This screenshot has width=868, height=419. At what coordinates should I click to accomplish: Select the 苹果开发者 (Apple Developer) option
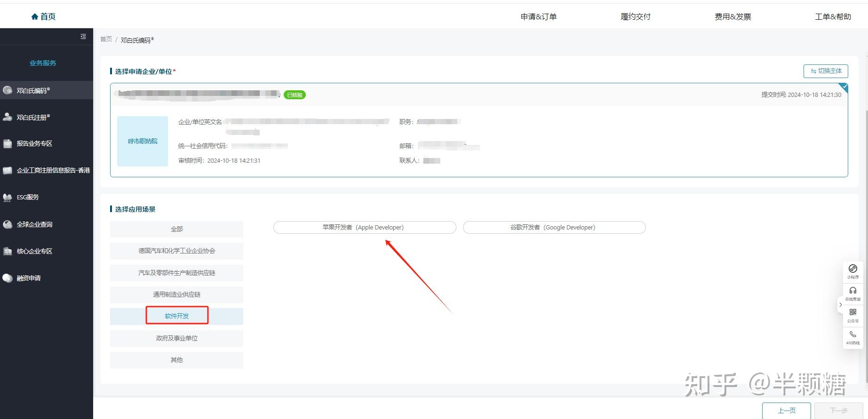coord(364,228)
